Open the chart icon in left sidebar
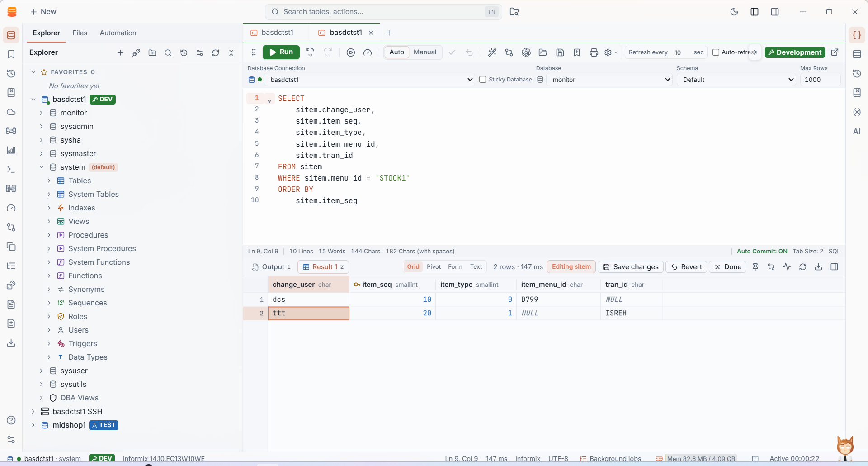This screenshot has height=466, width=868. 11,151
